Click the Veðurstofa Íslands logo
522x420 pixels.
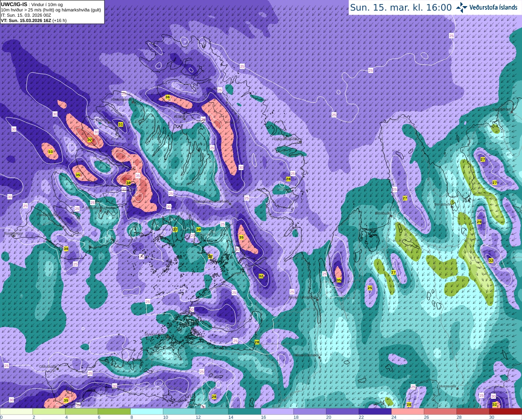pyautogui.click(x=488, y=7)
